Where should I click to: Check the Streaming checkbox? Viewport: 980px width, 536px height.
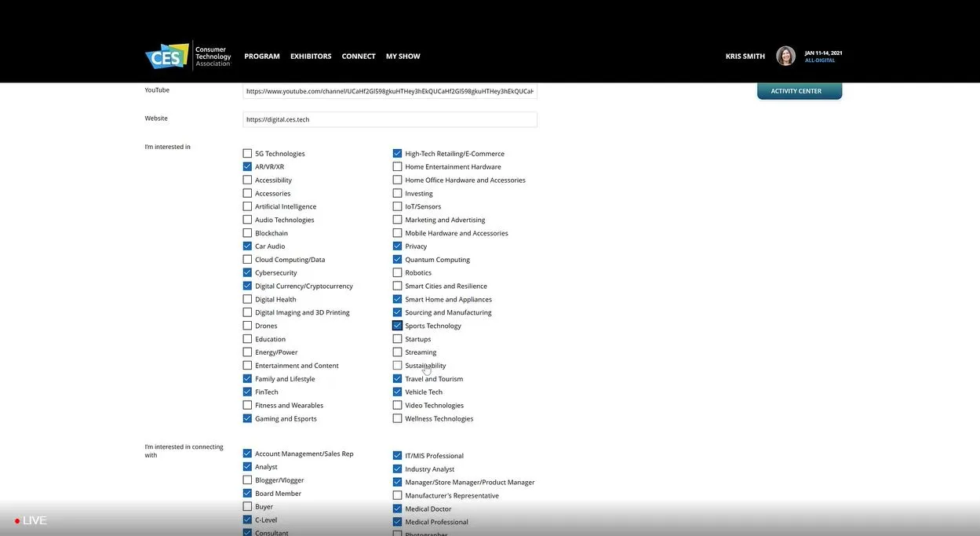[x=397, y=352]
